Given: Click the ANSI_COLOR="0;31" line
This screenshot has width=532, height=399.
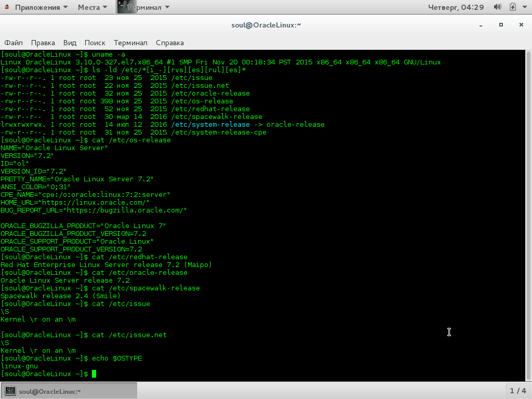Looking at the screenshot, I should tap(36, 187).
